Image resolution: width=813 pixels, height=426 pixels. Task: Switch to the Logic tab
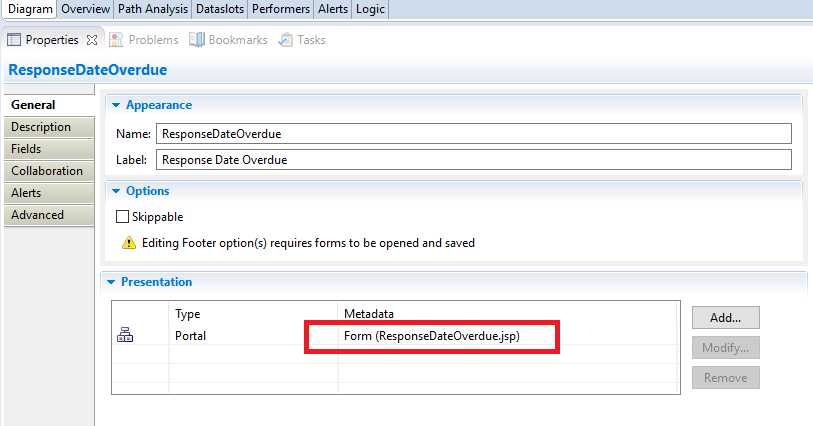point(370,9)
